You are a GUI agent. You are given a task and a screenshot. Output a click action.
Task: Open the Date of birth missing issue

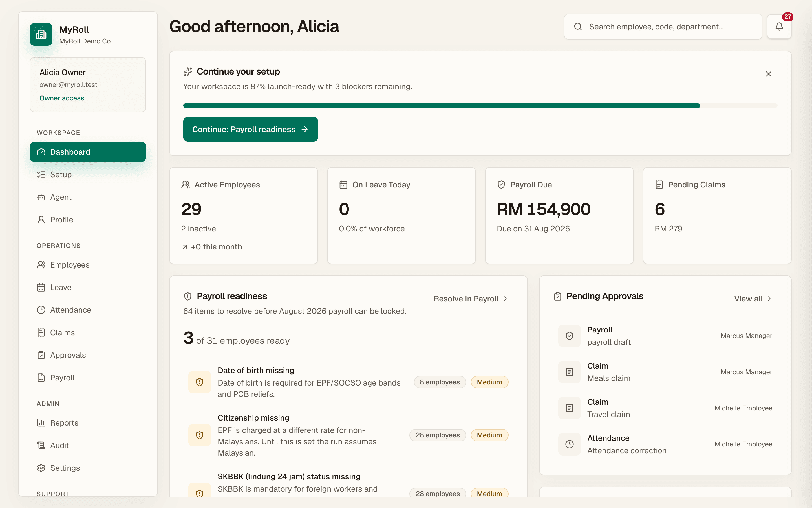point(348,382)
